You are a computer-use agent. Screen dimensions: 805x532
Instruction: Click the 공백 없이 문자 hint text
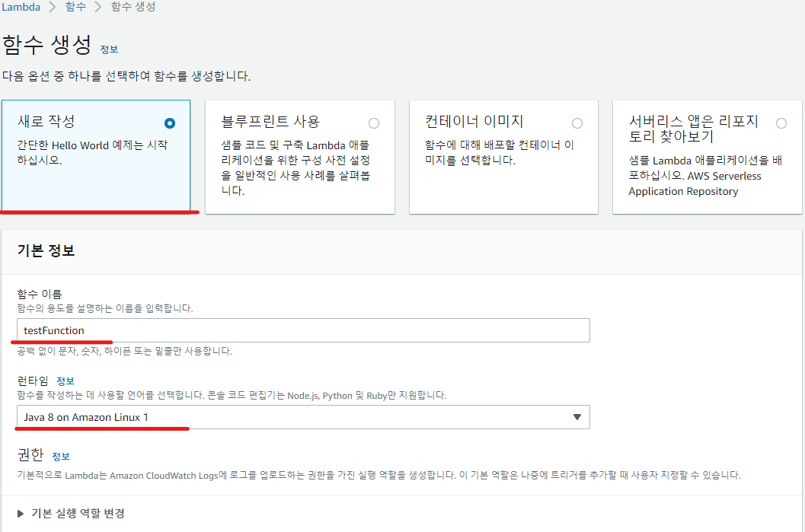pos(124,351)
